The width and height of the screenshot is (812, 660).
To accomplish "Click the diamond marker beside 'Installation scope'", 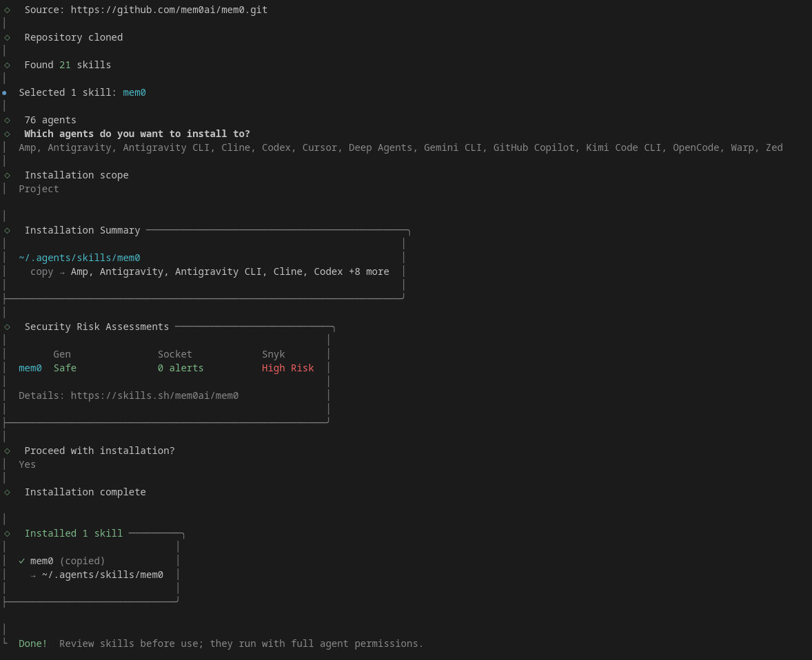I will click(8, 176).
